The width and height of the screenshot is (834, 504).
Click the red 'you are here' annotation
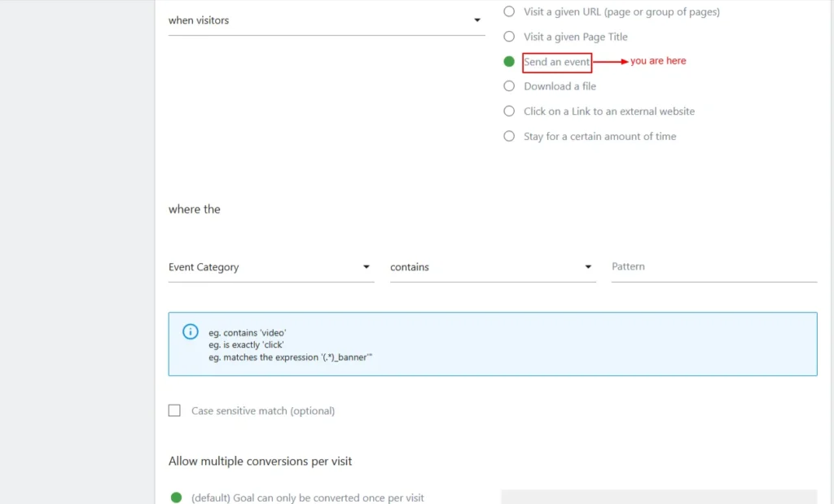click(x=658, y=61)
